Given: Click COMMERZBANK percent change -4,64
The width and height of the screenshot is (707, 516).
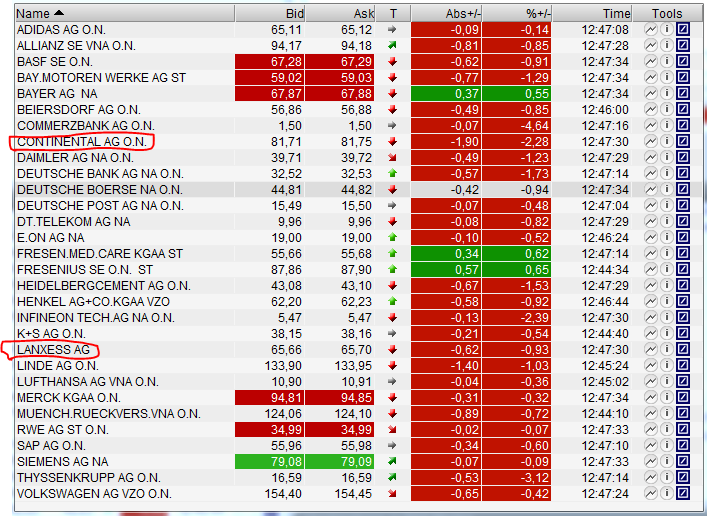Looking at the screenshot, I should 517,125.
